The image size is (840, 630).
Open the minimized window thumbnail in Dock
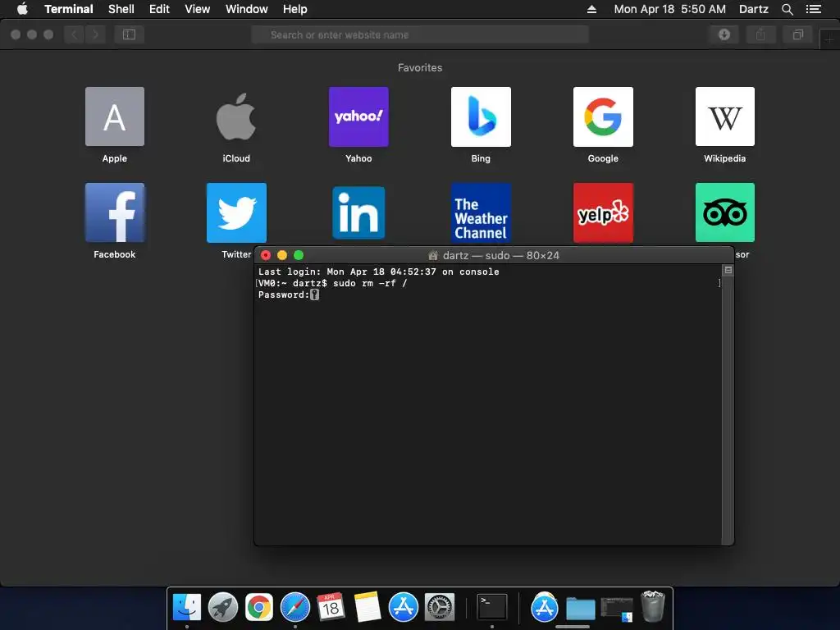[x=617, y=609]
